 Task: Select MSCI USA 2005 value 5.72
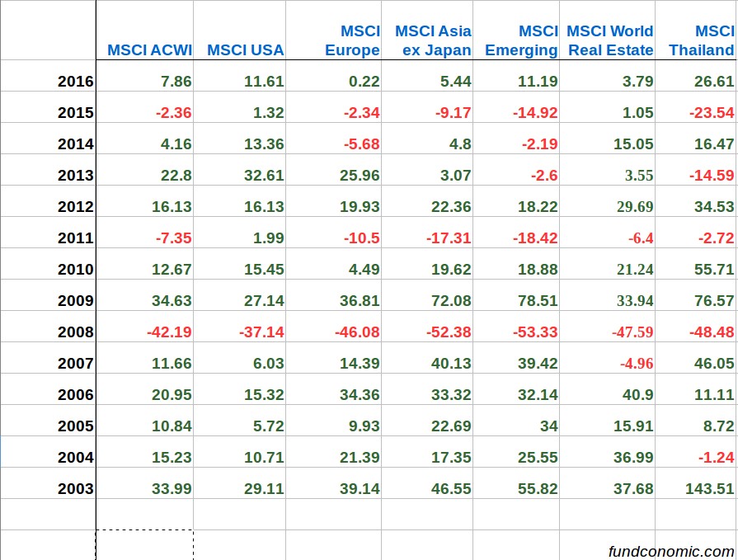point(269,426)
